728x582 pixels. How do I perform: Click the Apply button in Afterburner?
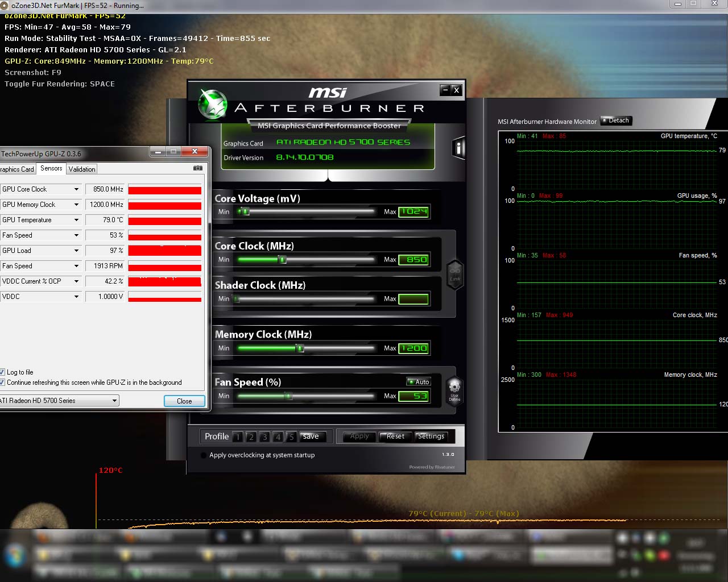click(x=359, y=436)
